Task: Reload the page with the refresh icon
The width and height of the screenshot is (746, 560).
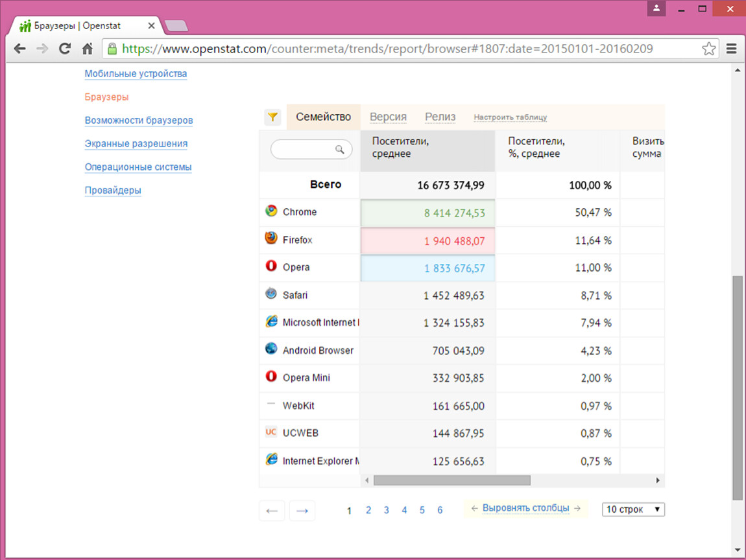Action: (x=65, y=49)
